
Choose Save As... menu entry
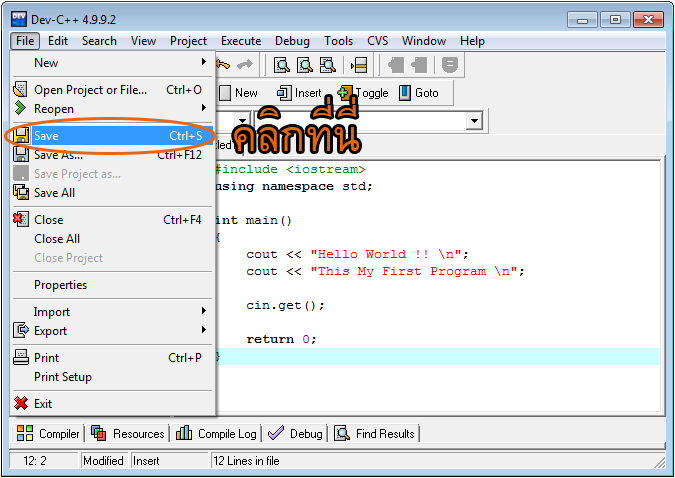[x=113, y=155]
